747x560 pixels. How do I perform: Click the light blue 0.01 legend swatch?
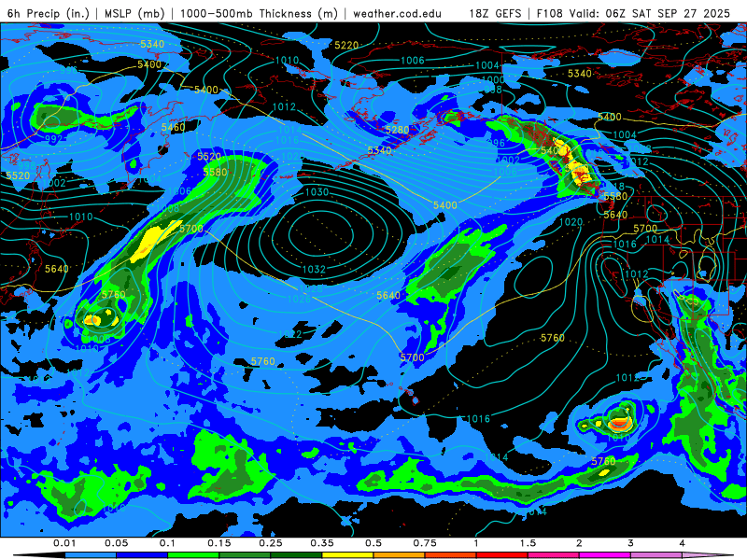[x=91, y=555]
